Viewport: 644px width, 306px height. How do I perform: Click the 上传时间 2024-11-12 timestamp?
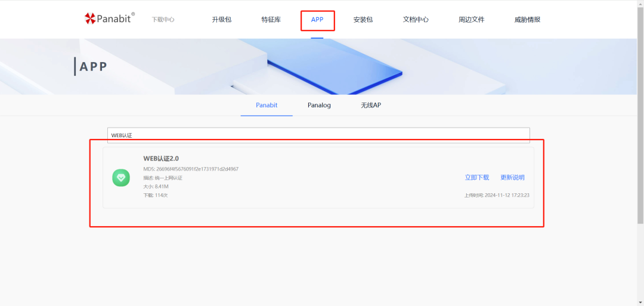pyautogui.click(x=497, y=195)
